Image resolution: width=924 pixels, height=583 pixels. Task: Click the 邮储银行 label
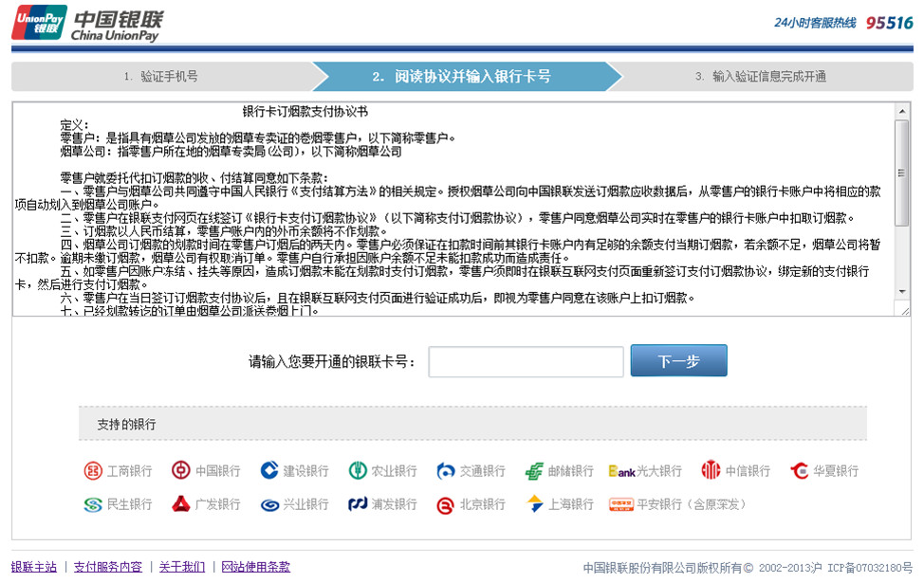point(571,471)
